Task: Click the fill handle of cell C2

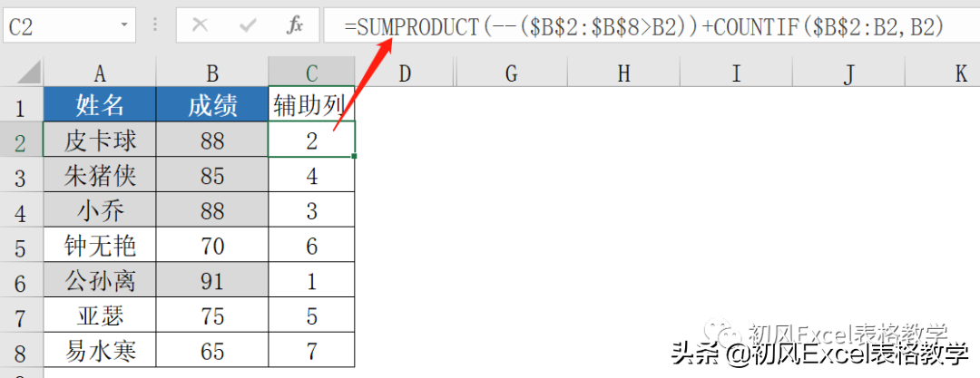Action: pyautogui.click(x=355, y=156)
